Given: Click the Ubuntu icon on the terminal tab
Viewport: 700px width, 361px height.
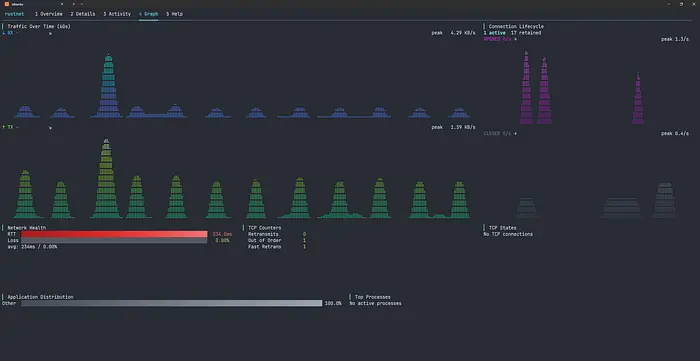Looking at the screenshot, I should (x=7, y=4).
